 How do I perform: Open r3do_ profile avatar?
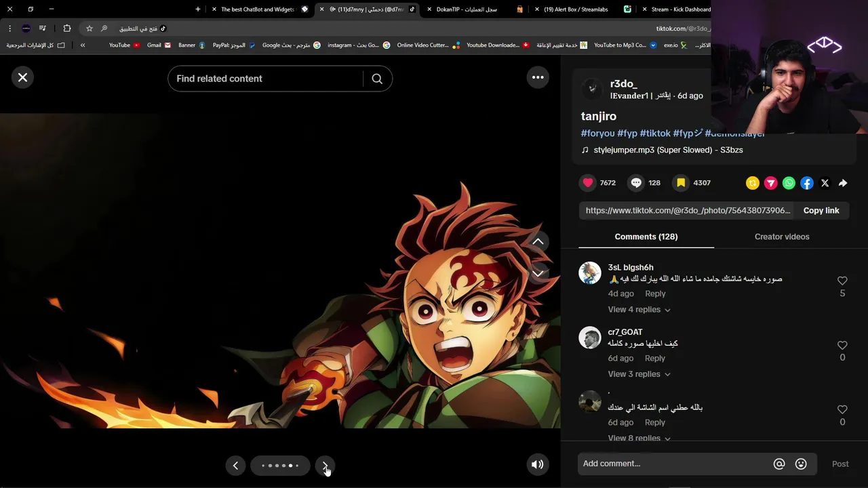point(592,89)
